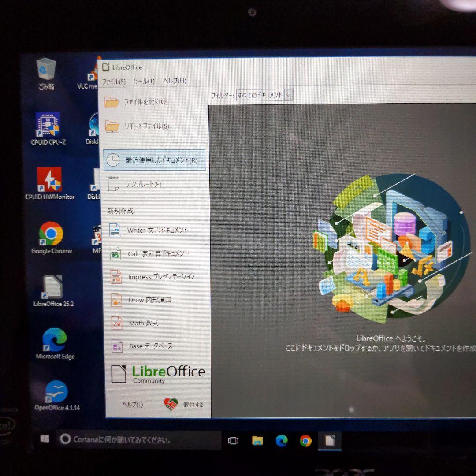
Task: Click the リモートファイル(S) folder icon
Action: click(x=112, y=126)
